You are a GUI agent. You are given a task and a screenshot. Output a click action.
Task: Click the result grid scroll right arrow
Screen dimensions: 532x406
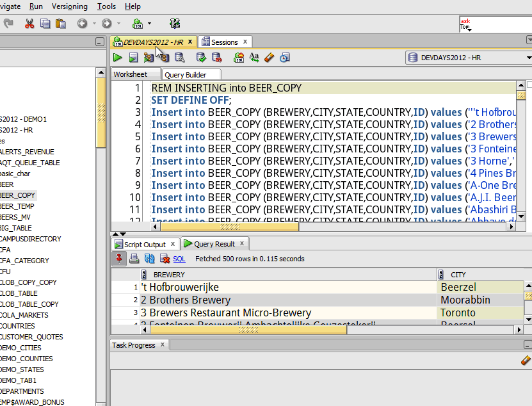pyautogui.click(x=519, y=330)
